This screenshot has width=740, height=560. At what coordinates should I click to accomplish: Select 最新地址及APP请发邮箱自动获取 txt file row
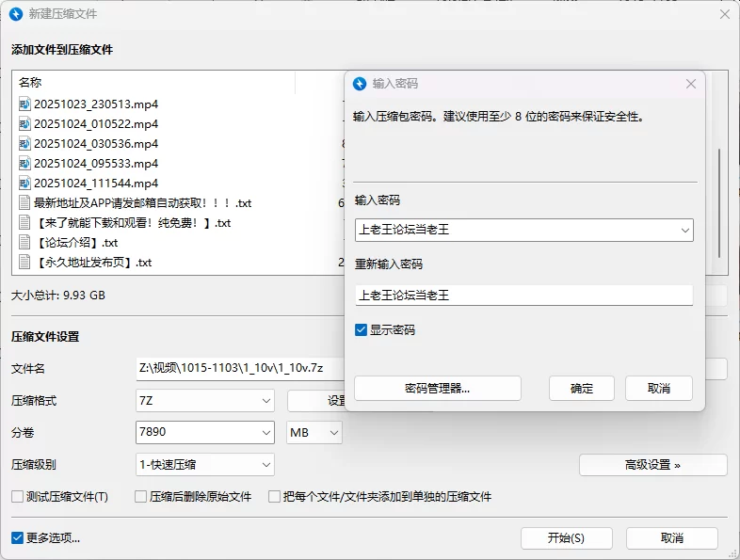tap(141, 203)
